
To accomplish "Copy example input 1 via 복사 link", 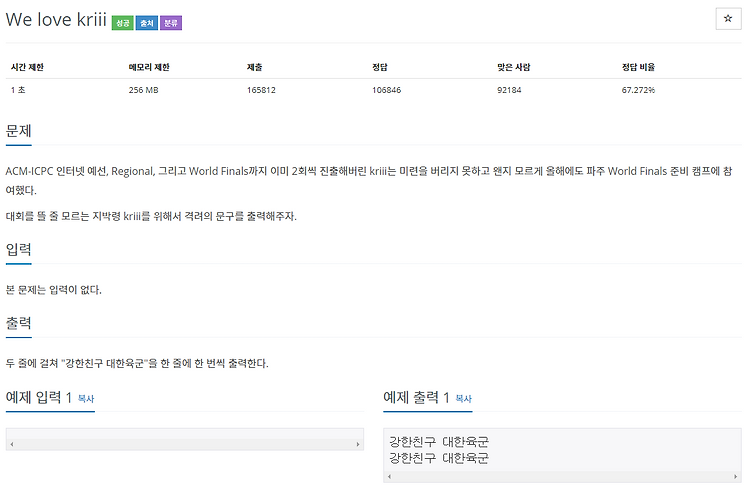I will point(86,398).
